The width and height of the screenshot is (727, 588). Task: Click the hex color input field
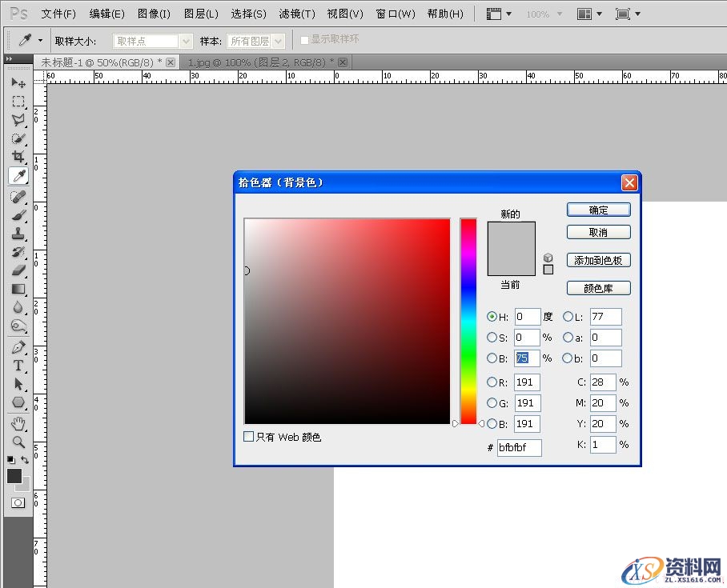coord(519,447)
